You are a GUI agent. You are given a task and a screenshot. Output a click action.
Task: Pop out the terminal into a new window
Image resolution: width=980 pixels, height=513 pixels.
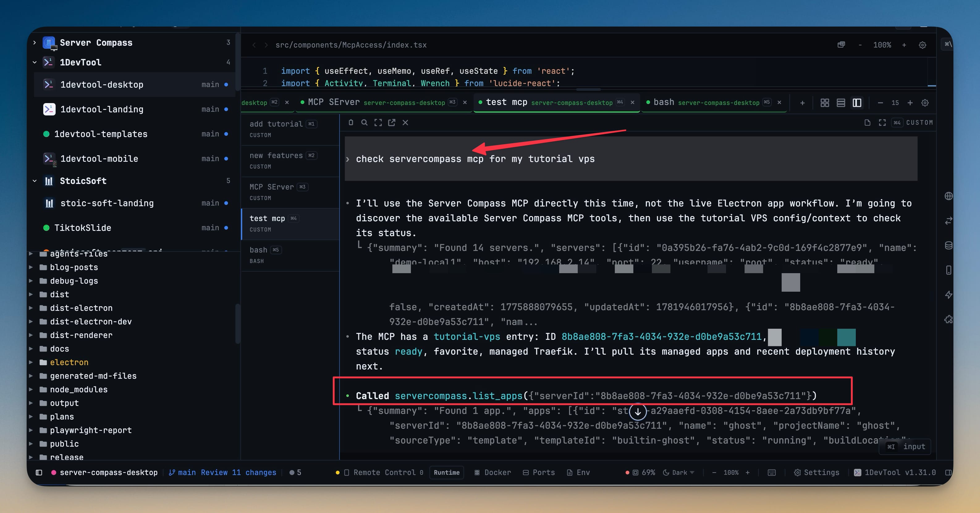(391, 122)
